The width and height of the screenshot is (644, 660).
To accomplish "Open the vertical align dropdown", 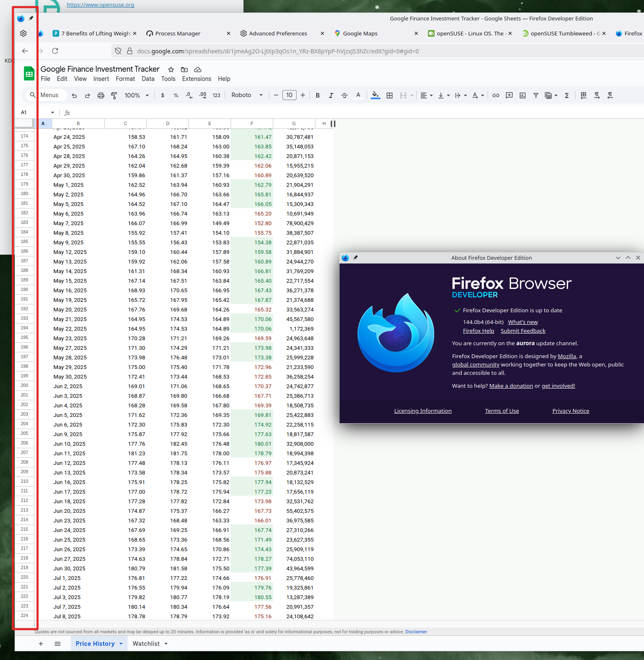I will 444,95.
